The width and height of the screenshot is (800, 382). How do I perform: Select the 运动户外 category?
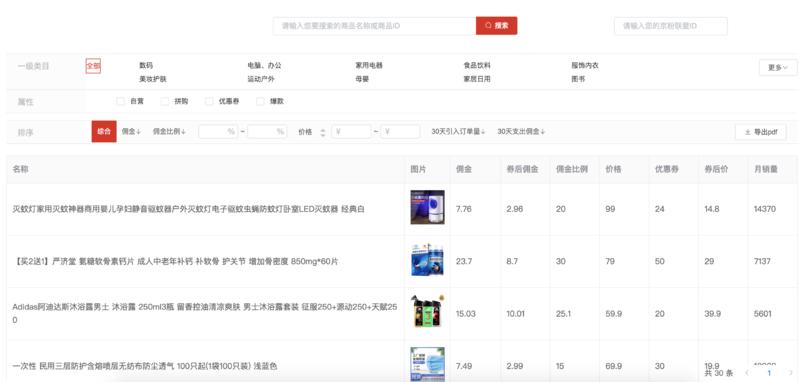point(261,80)
